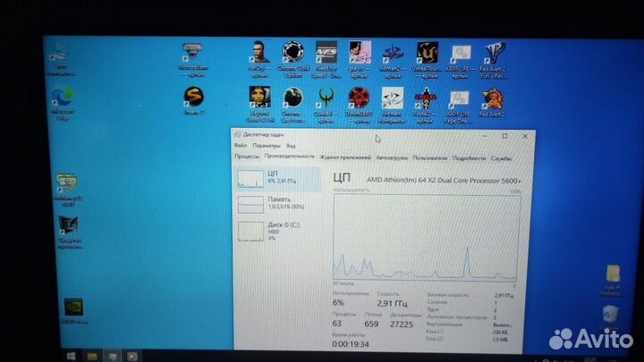Switch to the Процессы tab
The width and height of the screenshot is (644, 362).
[x=247, y=156]
